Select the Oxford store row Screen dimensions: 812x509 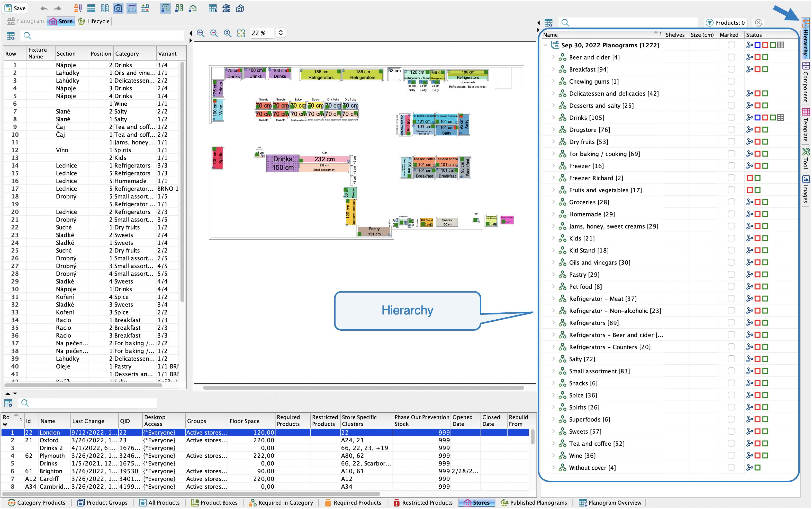[265, 440]
